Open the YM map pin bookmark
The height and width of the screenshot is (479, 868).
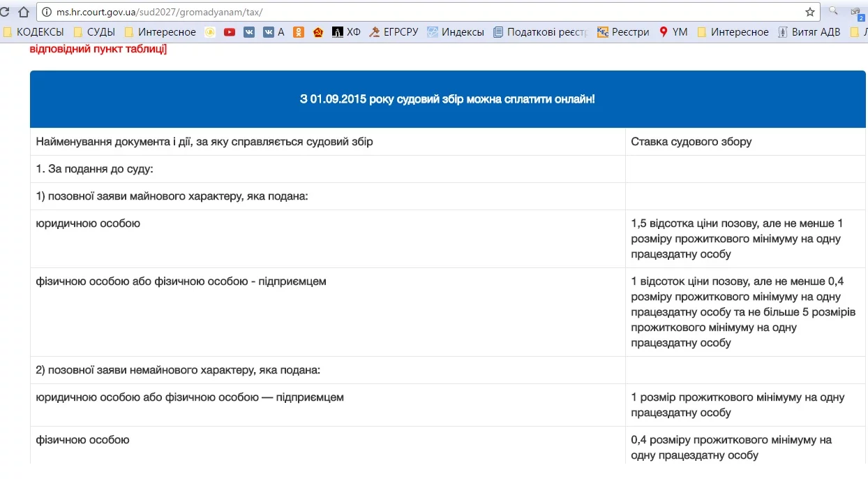673,32
